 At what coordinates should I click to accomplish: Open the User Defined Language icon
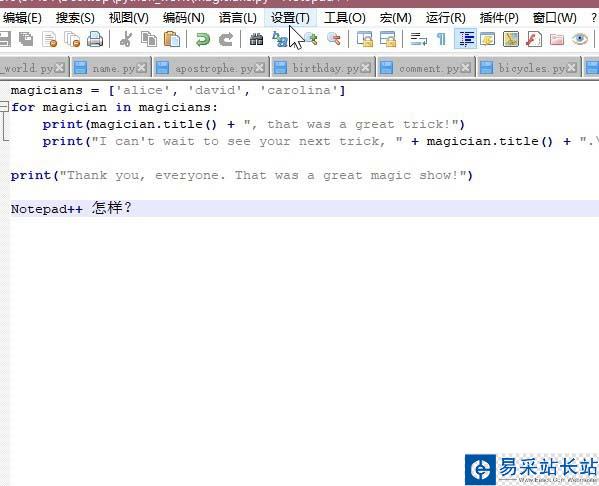pyautogui.click(x=488, y=39)
